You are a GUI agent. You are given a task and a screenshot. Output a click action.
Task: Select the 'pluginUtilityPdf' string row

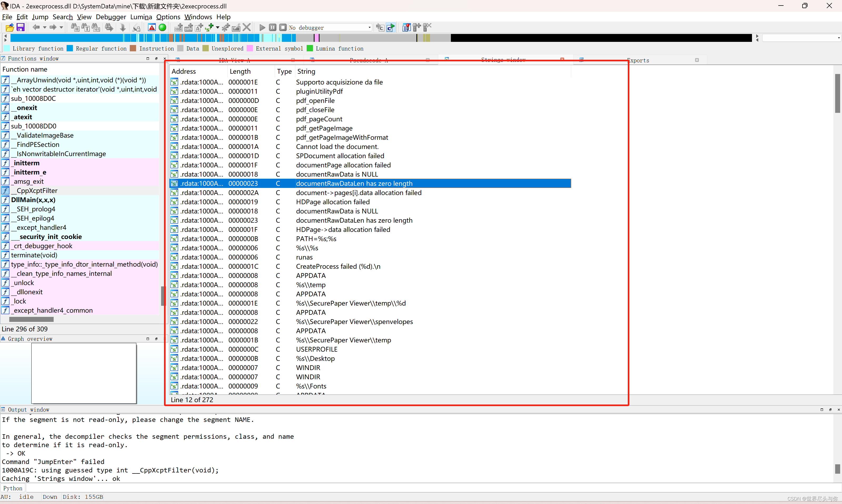(370, 91)
